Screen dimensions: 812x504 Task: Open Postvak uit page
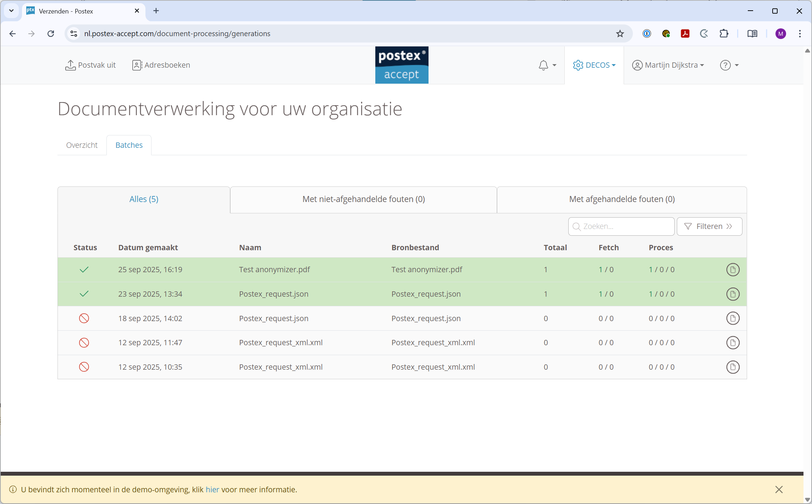tap(90, 65)
